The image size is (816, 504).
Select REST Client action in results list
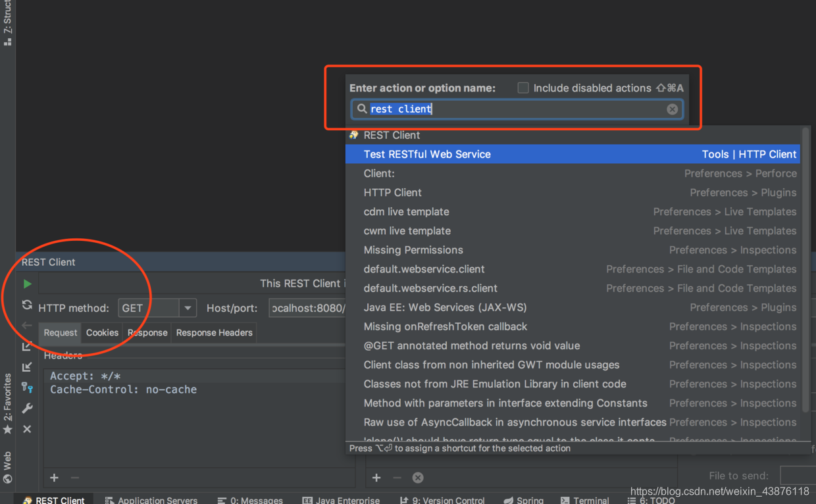[x=573, y=135]
